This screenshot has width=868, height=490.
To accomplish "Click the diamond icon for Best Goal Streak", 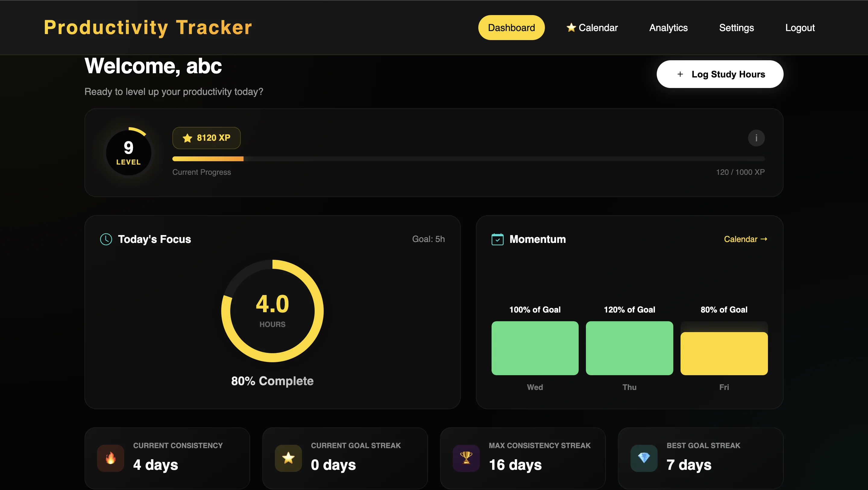I will pyautogui.click(x=644, y=458).
